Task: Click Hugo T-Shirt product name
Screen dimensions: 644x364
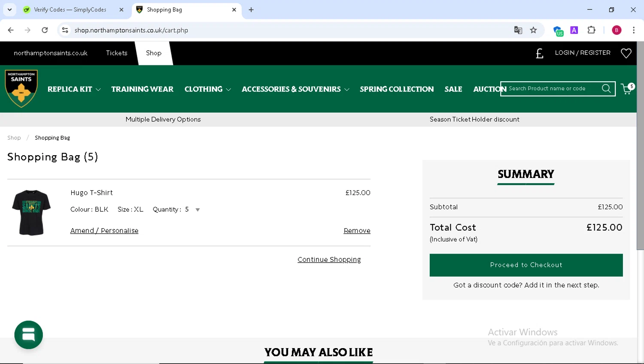Action: tap(91, 193)
